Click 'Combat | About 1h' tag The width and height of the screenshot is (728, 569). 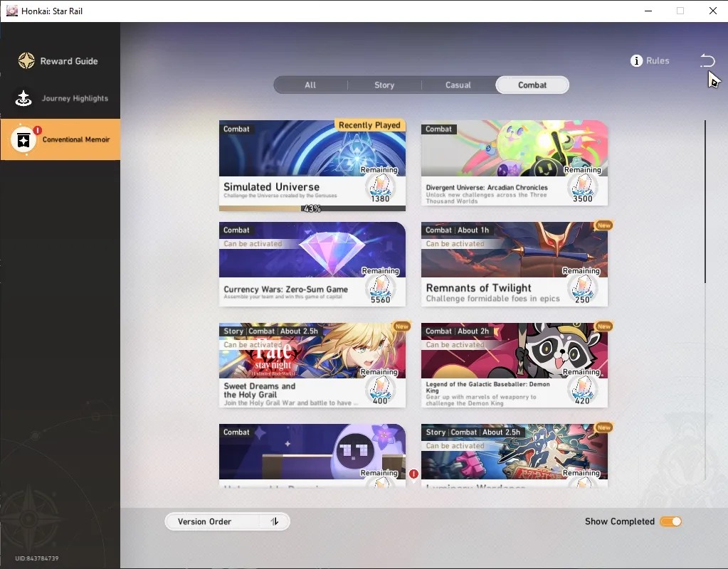458,230
